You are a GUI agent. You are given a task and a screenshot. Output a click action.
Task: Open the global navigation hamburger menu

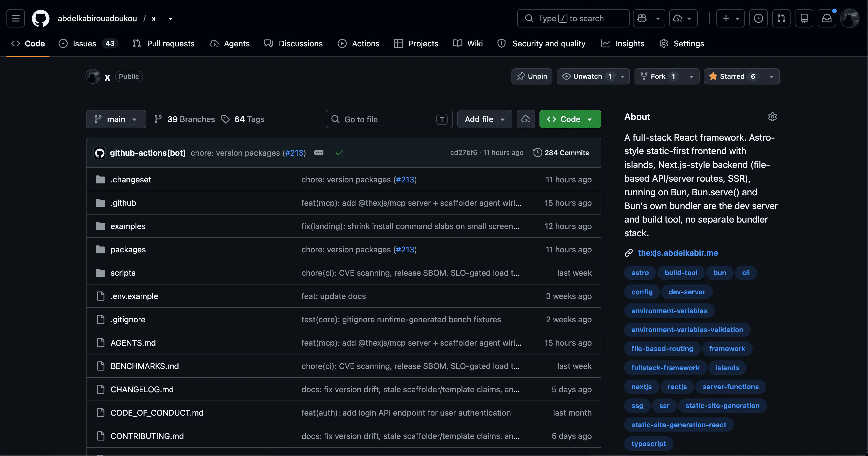click(16, 18)
